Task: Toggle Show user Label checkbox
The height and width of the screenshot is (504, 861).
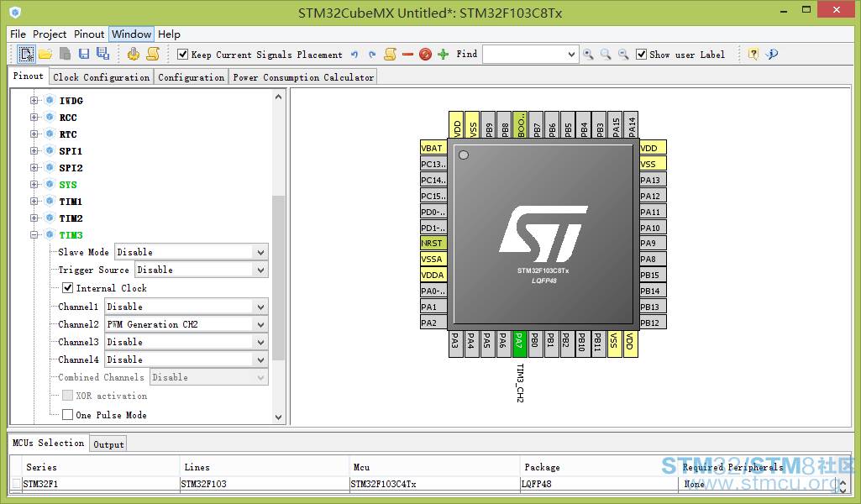Action: pyautogui.click(x=641, y=55)
